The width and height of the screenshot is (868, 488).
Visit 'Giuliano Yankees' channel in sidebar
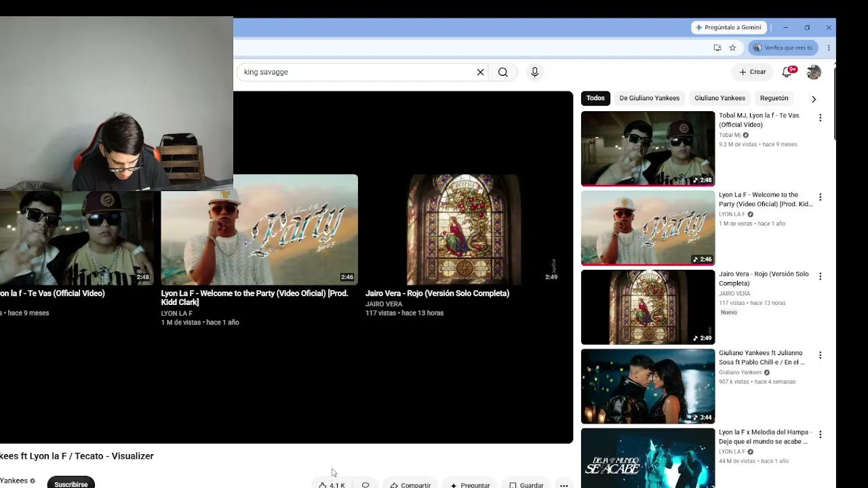[x=741, y=372]
